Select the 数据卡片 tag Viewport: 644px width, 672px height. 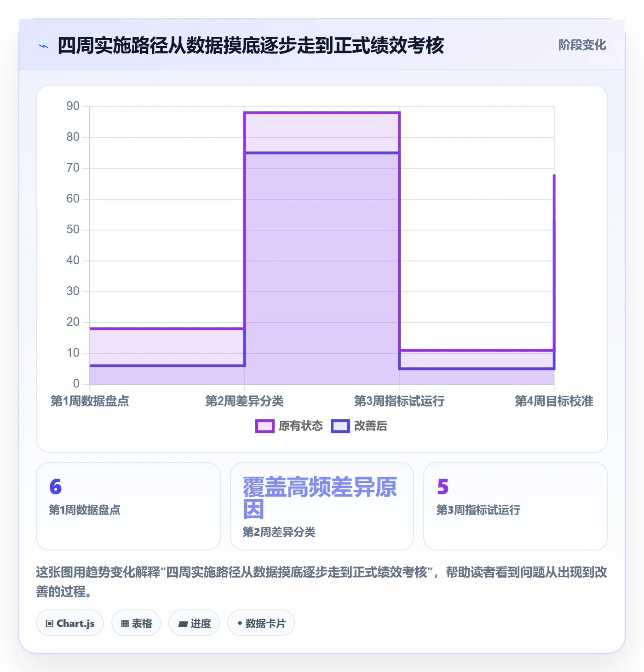coord(261,623)
